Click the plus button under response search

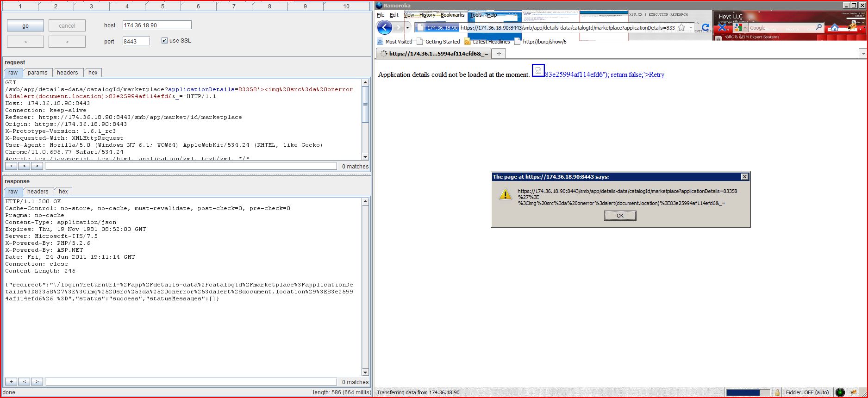pyautogui.click(x=11, y=382)
